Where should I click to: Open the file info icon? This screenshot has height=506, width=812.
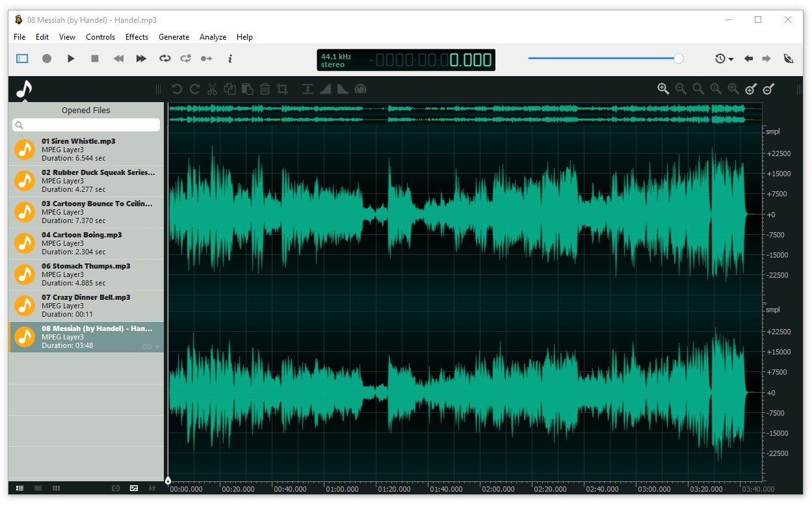230,59
